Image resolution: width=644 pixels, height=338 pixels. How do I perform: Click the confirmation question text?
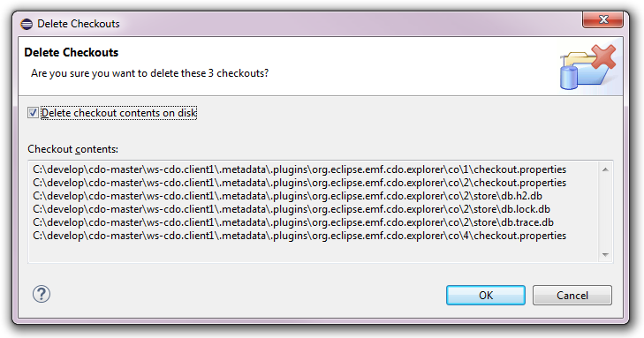pos(149,73)
